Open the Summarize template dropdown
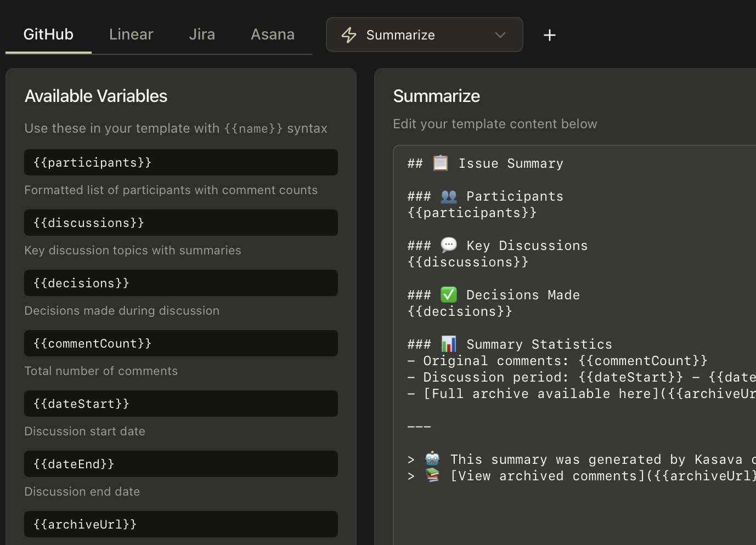Screen dimensions: 756x545 pyautogui.click(x=424, y=35)
